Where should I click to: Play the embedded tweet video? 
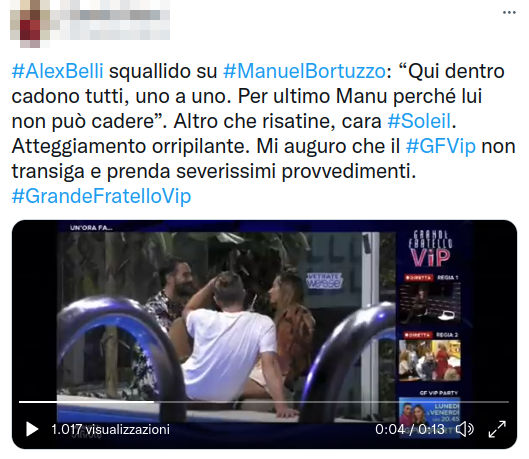(x=32, y=429)
